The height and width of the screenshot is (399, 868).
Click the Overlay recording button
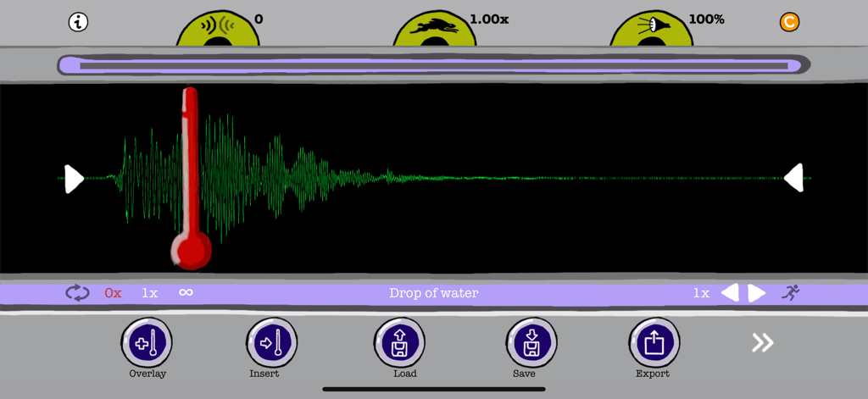tap(147, 343)
